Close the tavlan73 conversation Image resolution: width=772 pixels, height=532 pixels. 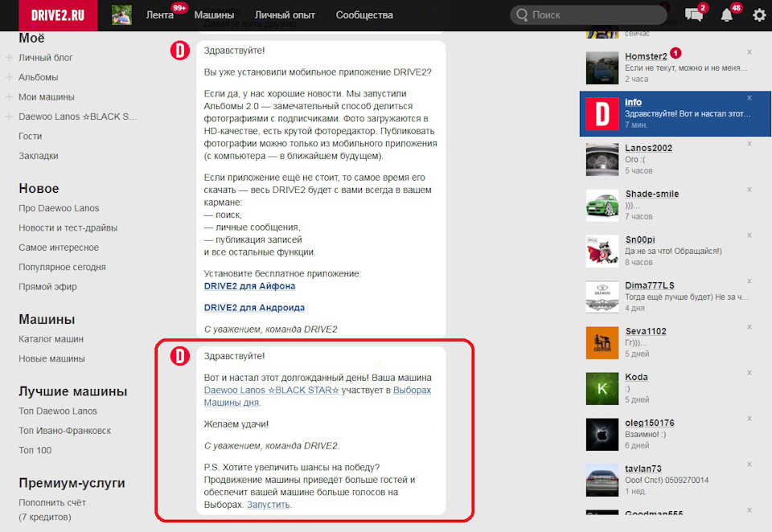tap(749, 464)
